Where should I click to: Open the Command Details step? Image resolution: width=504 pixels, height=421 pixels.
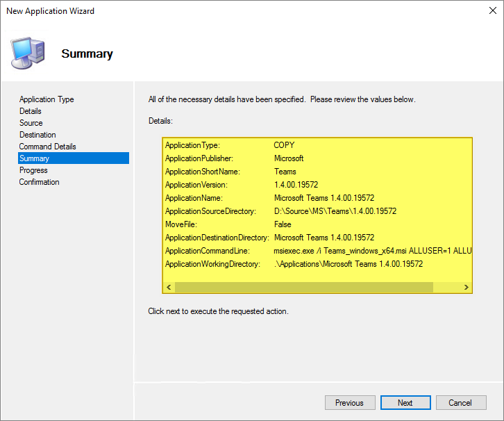click(48, 147)
